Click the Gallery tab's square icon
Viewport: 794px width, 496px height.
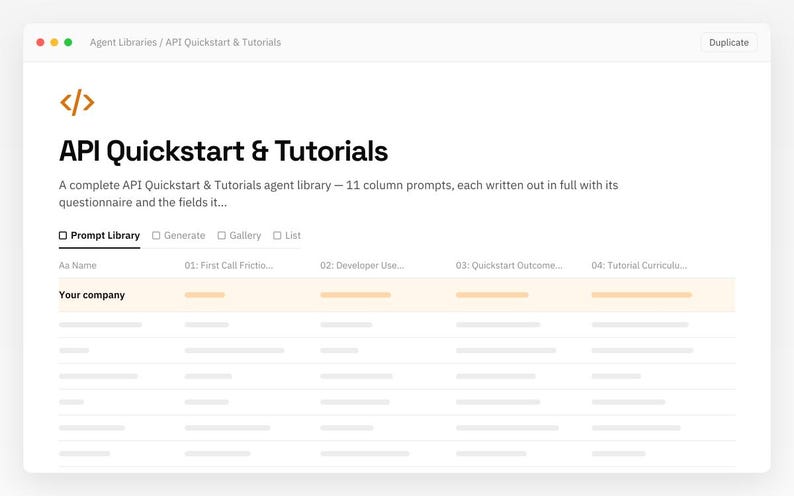pos(221,235)
